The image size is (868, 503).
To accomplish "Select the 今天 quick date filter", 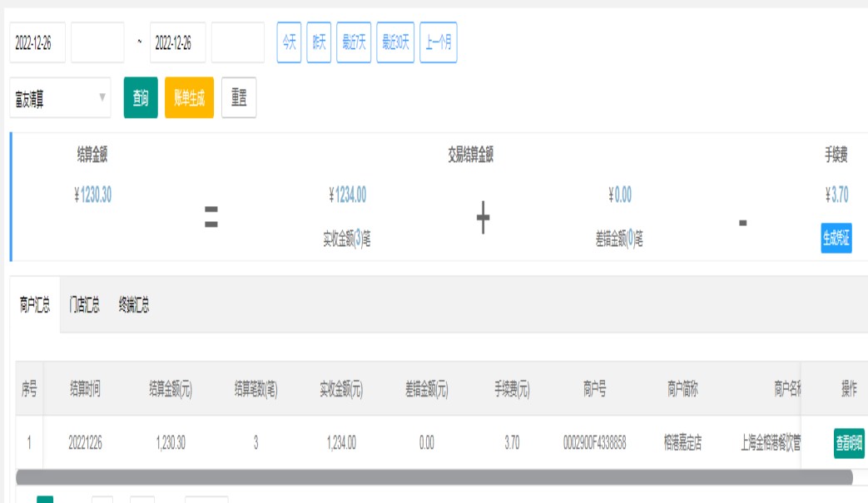I will (x=289, y=43).
